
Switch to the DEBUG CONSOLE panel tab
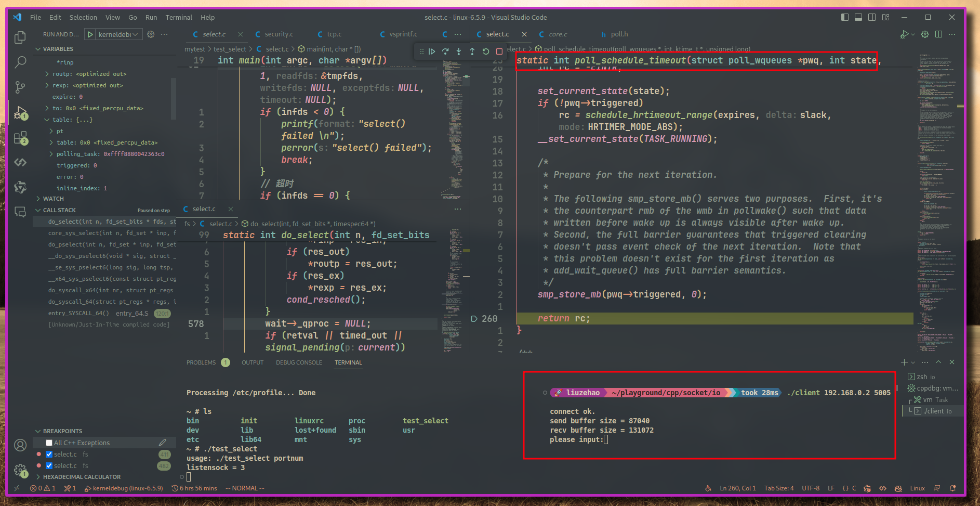point(299,362)
